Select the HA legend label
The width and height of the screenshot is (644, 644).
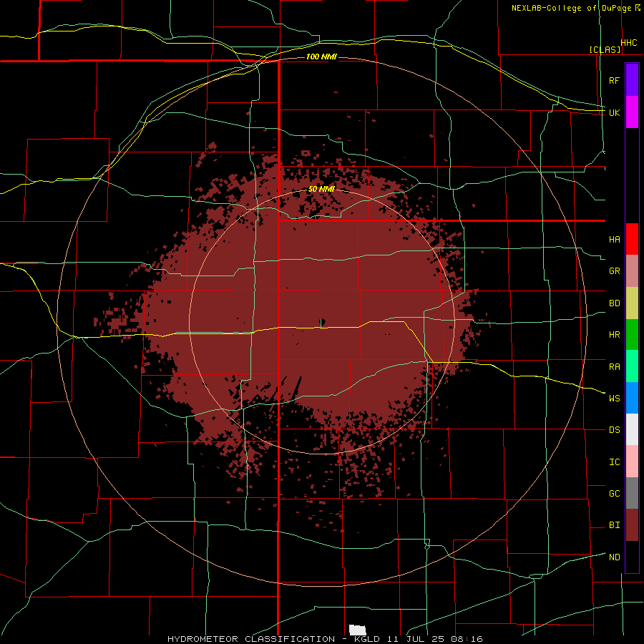click(614, 240)
